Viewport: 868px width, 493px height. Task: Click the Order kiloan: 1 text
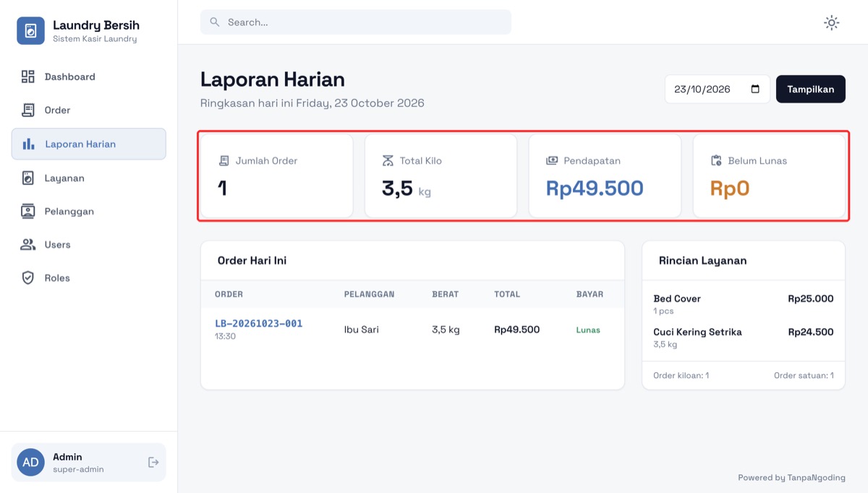[681, 375]
